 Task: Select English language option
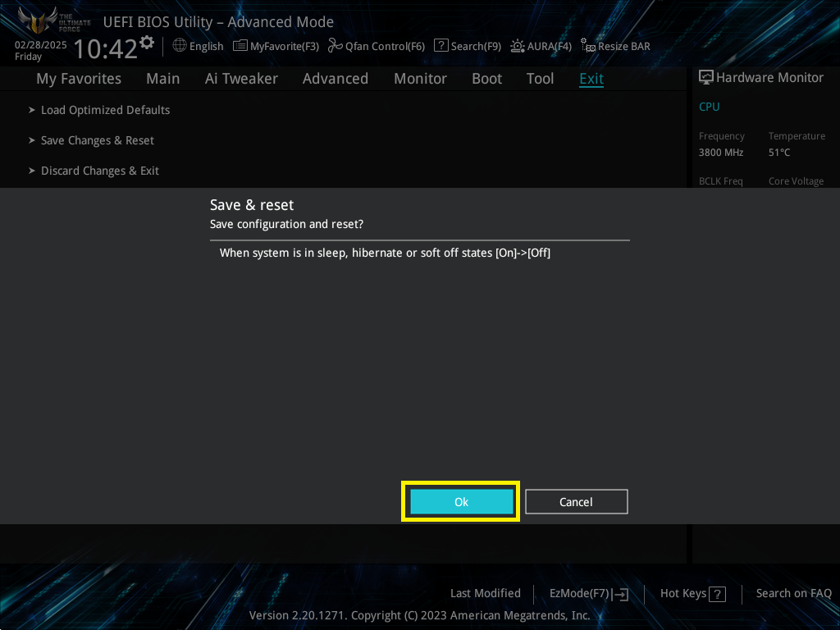pyautogui.click(x=206, y=47)
